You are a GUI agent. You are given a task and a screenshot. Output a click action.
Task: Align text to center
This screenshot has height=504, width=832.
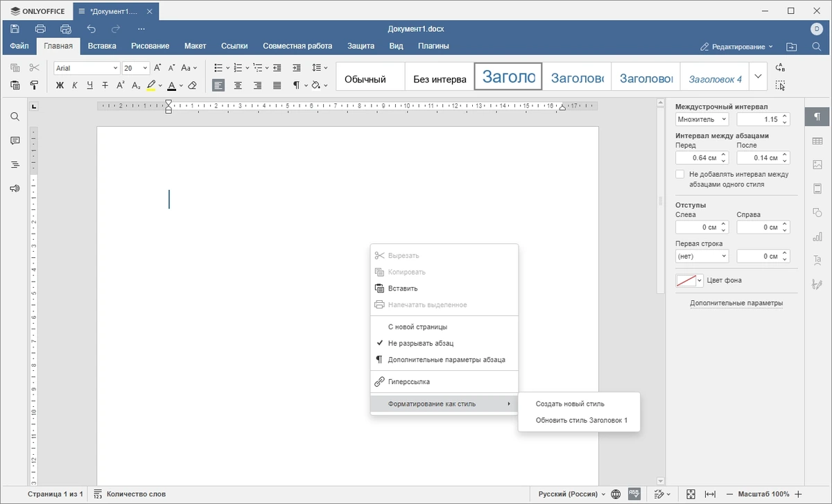coord(238,85)
